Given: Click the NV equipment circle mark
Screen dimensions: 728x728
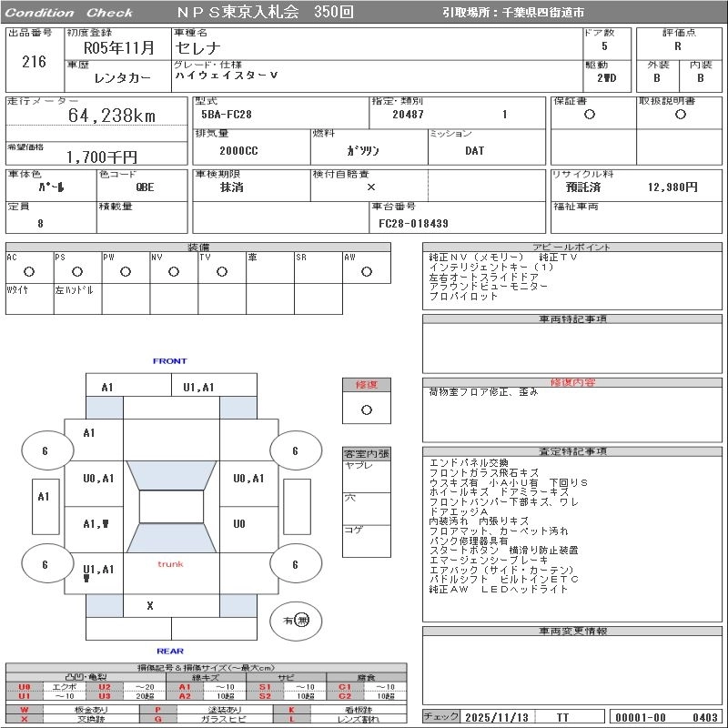Looking at the screenshot, I should coord(173,272).
